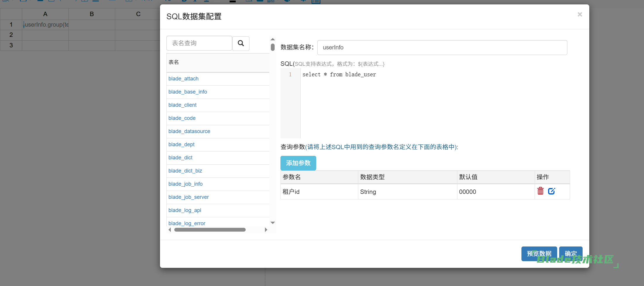Confirm with the 确定 button
Viewport: 644px width, 286px height.
570,253
